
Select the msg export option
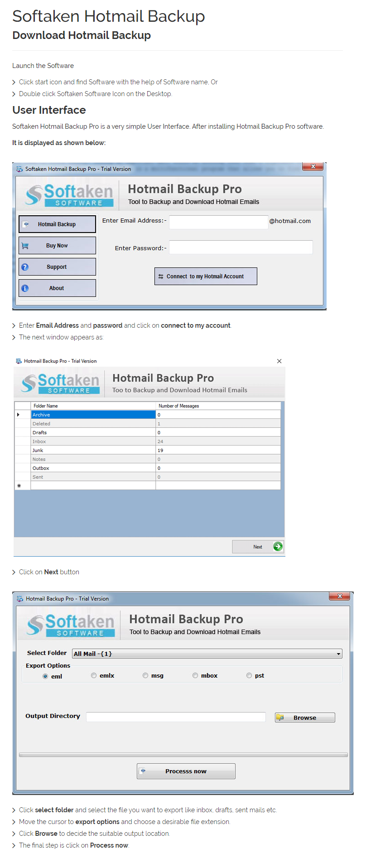(153, 675)
